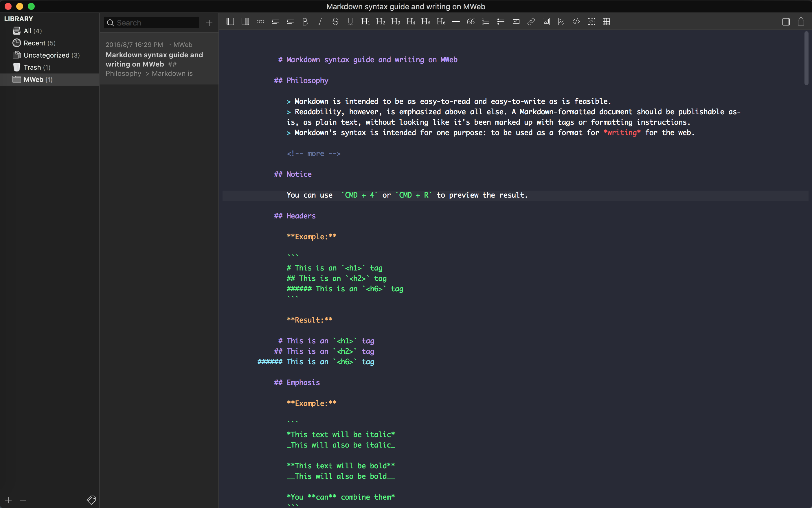The width and height of the screenshot is (812, 508).
Task: Toggle the left sidebar panel
Action: click(230, 22)
